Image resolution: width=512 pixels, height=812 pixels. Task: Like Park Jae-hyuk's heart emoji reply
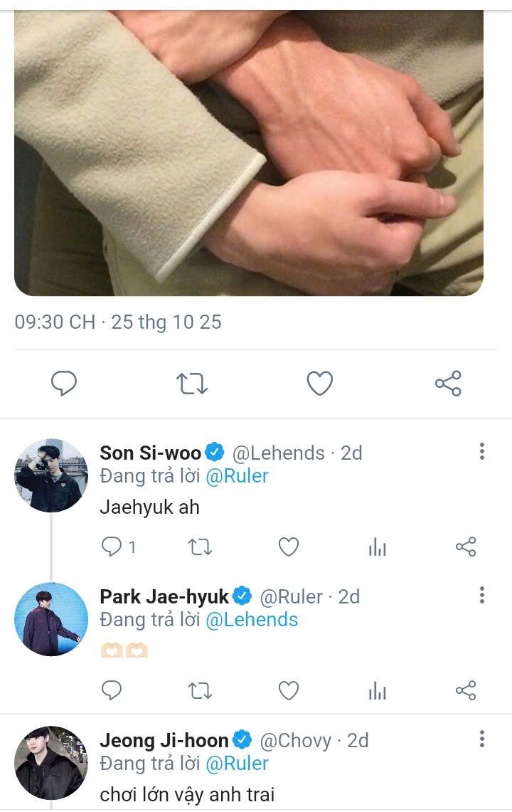click(288, 690)
